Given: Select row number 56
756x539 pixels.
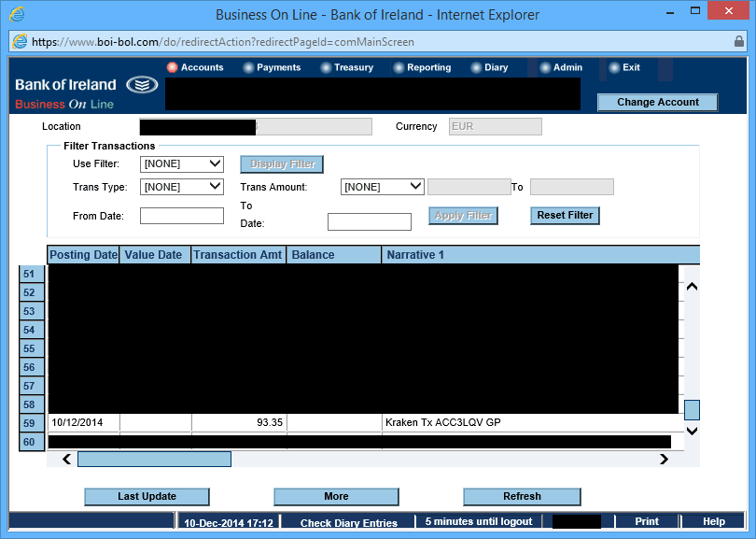Looking at the screenshot, I should (x=32, y=367).
